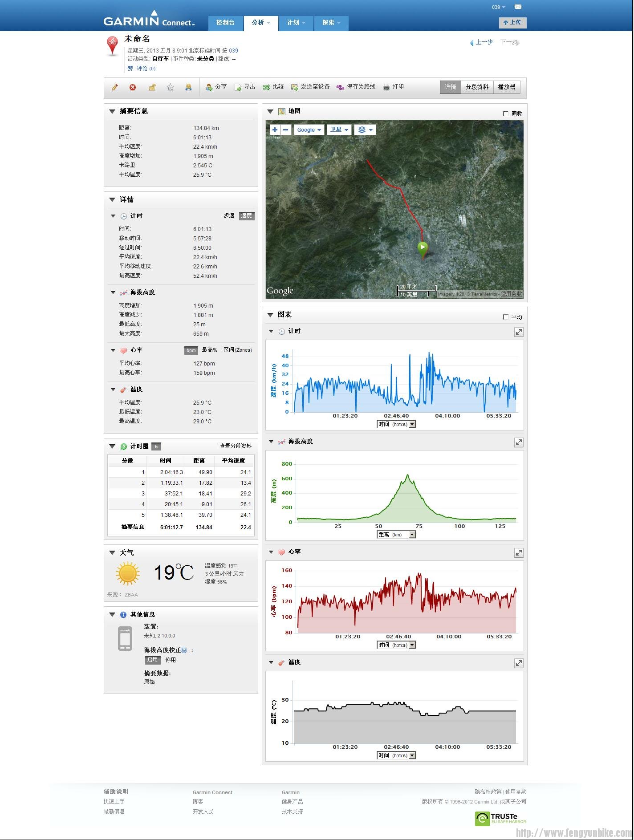The width and height of the screenshot is (634, 840).
Task: Open the 卫星 map type dropdown
Action: click(x=339, y=130)
